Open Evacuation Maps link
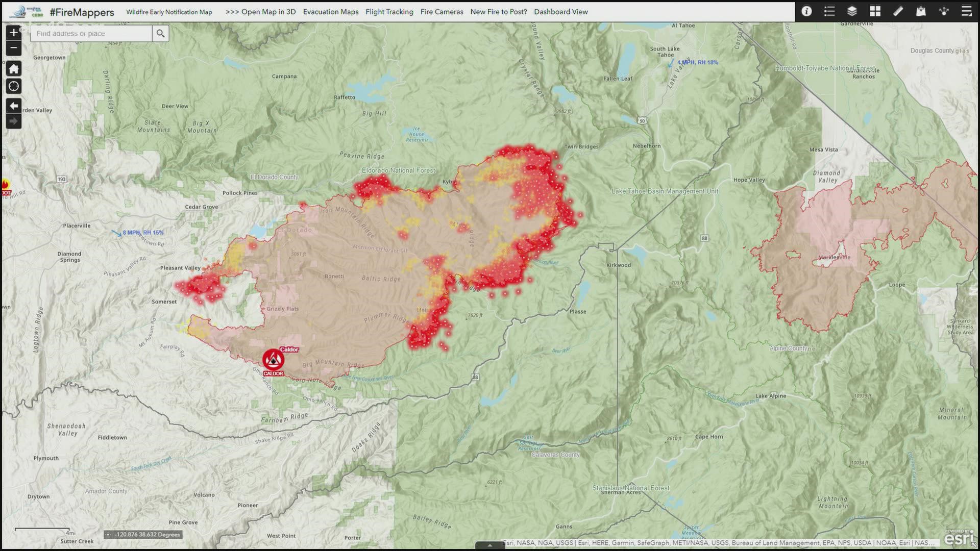The width and height of the screenshot is (980, 551). [x=331, y=12]
